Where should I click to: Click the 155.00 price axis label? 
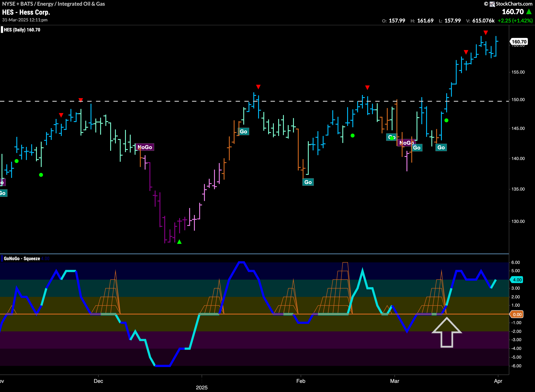[518, 72]
